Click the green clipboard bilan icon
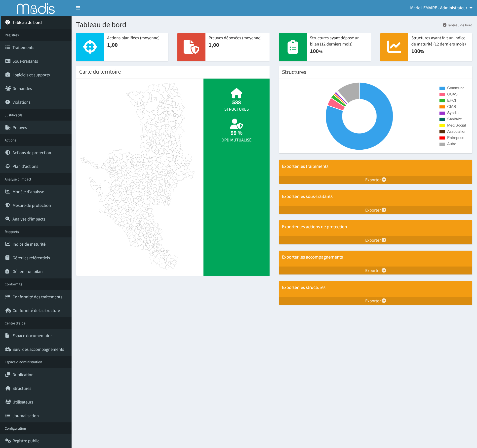 293,47
